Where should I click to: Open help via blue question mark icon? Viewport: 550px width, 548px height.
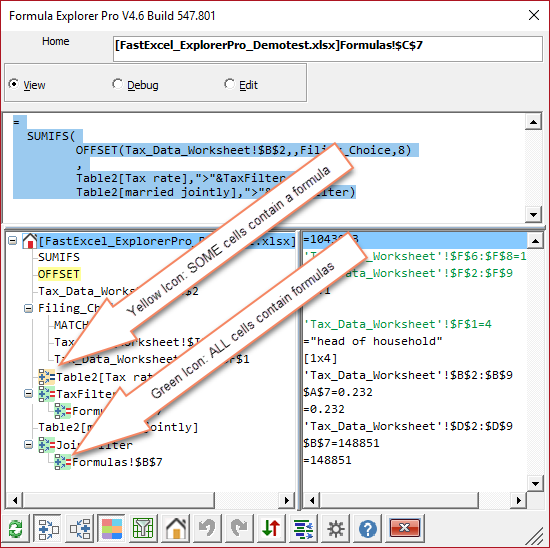(x=368, y=528)
